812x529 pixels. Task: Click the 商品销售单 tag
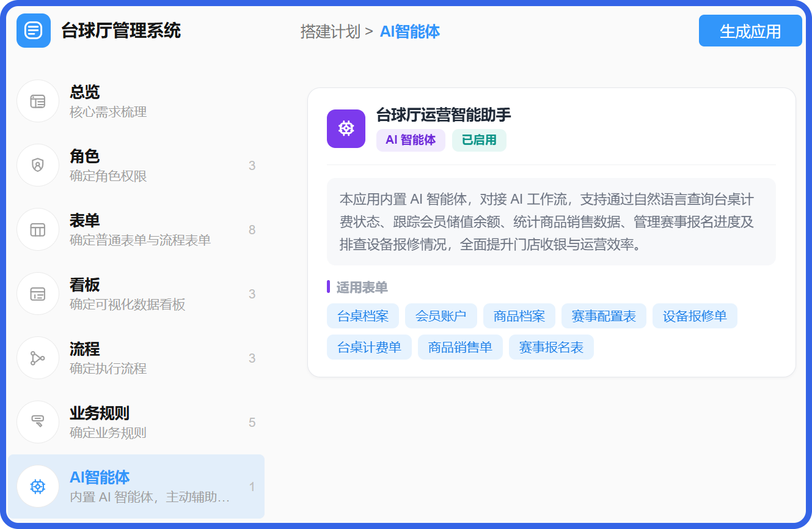(460, 347)
